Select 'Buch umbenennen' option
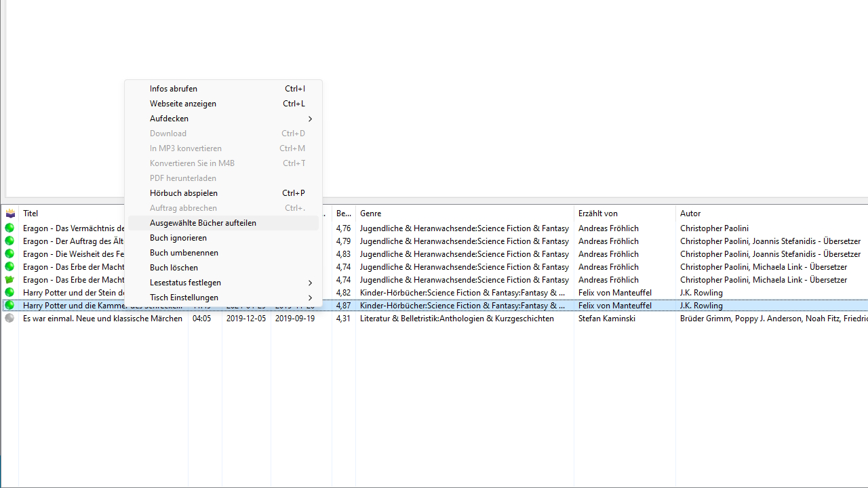Image resolution: width=868 pixels, height=488 pixels. tap(184, 252)
